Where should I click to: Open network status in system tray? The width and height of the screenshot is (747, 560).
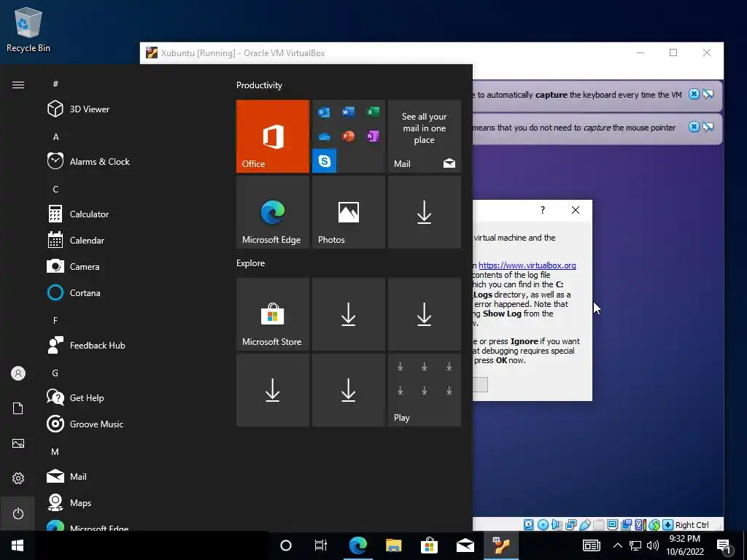(x=635, y=545)
